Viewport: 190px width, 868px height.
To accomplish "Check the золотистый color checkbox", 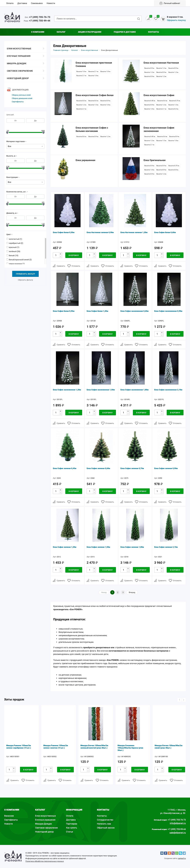I will (x=7, y=239).
